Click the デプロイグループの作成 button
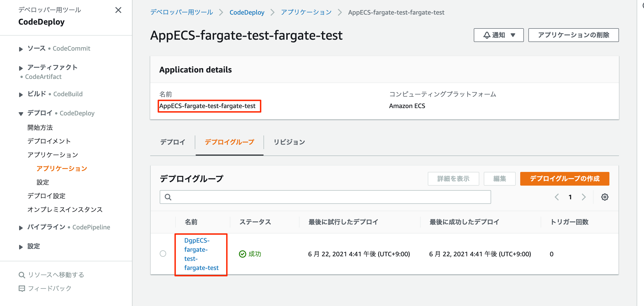Viewport: 644px width, 306px height. pos(565,179)
